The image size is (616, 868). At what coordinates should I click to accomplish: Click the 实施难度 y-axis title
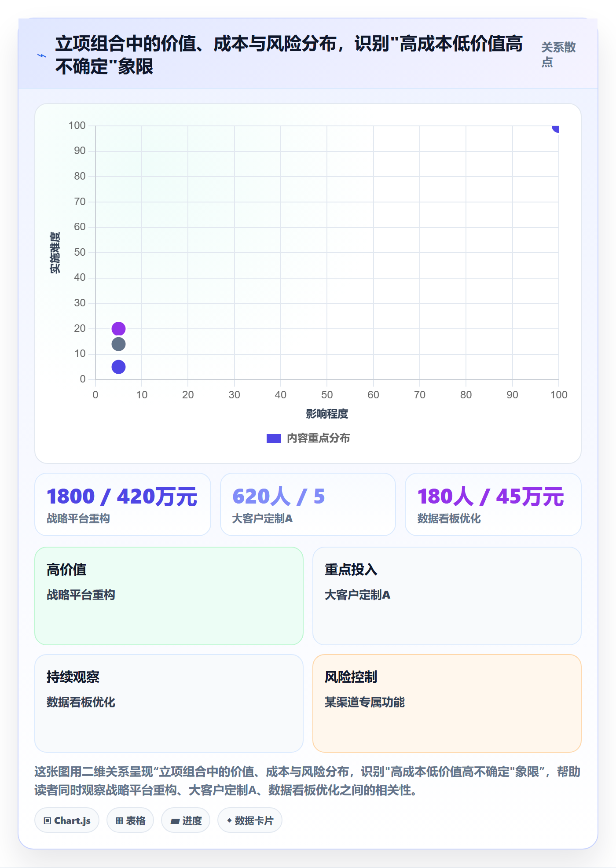click(x=55, y=253)
